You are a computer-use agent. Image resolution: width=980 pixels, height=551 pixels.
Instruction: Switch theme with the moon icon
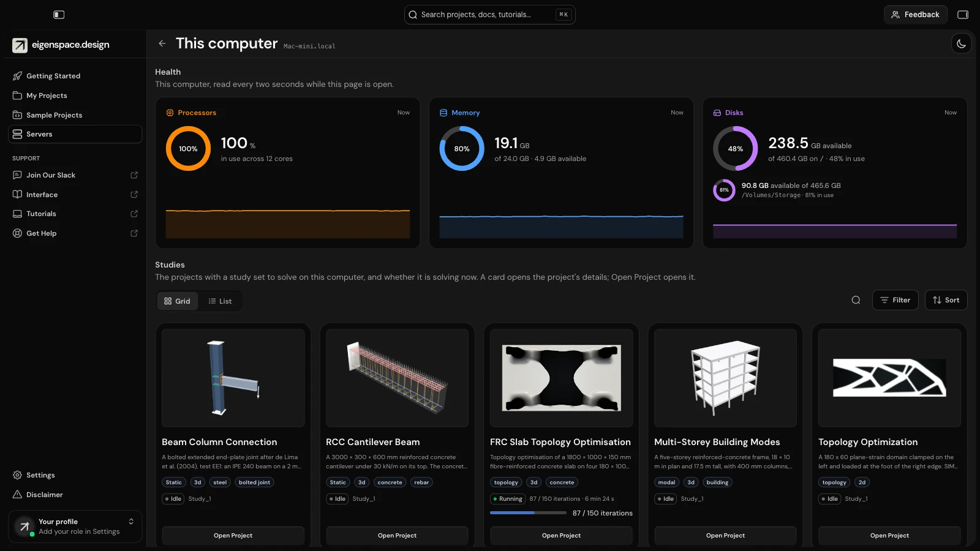pos(961,43)
